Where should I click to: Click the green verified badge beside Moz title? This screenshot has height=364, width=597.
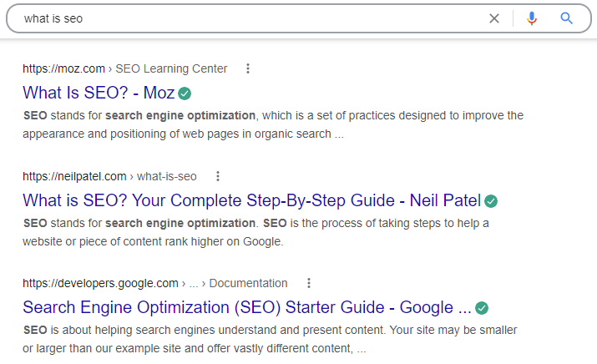point(185,93)
